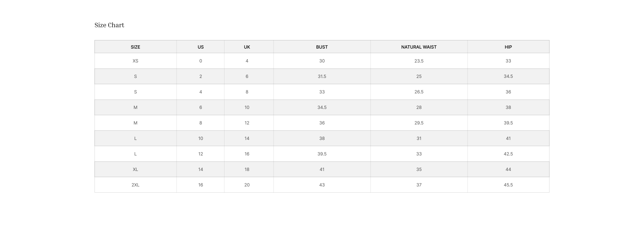
Task: Select the UK size 18 cell
Action: [247, 169]
